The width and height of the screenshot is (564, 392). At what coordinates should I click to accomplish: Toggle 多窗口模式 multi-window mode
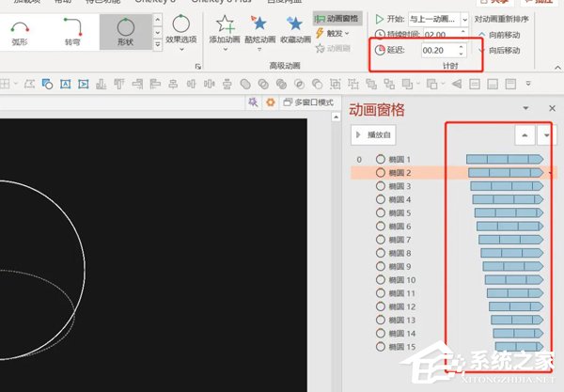pos(308,102)
